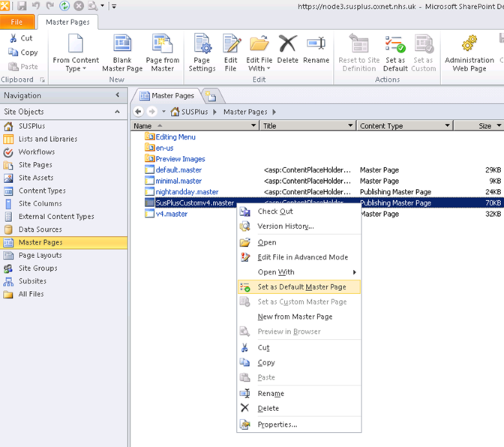The image size is (504, 447).
Task: Click Master Pages in the breadcrumb
Action: 245,112
